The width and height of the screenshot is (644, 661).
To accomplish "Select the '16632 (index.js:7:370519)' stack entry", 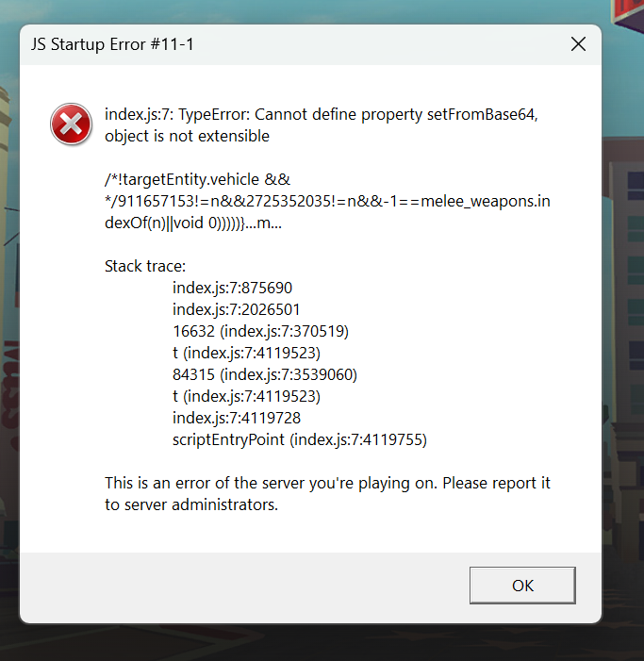I will pyautogui.click(x=261, y=331).
